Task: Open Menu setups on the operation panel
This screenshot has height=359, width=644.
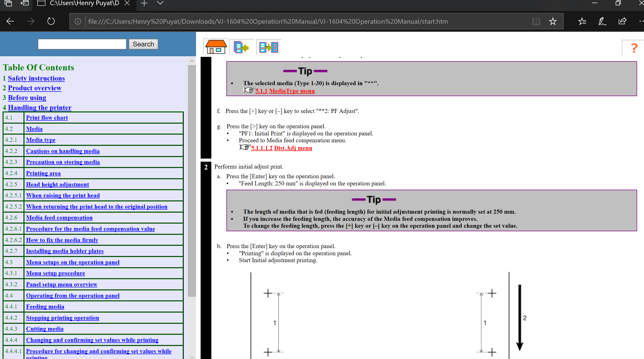Action: [73, 262]
